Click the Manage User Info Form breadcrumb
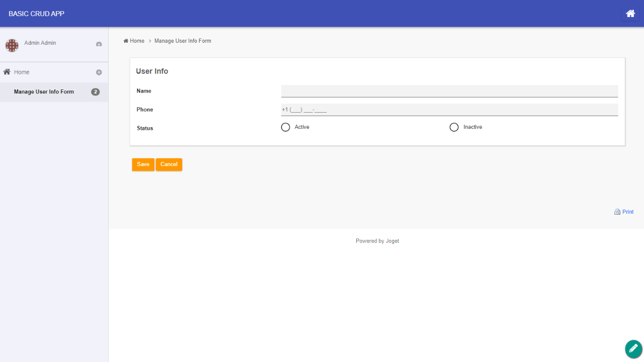Screen dimensions: 644x362 click(183, 41)
